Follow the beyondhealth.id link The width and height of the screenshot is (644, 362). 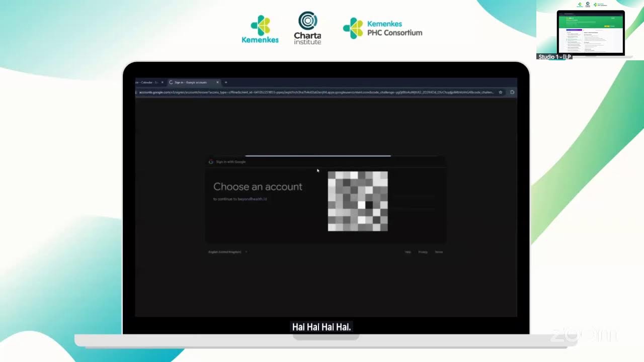[252, 199]
